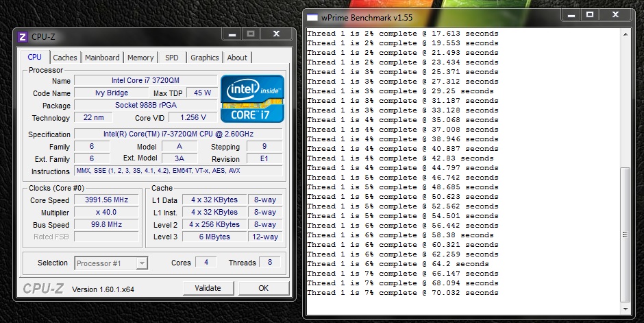Viewport: 644px width, 323px height.
Task: Click the Package value Socket 988B rPGA
Action: (x=145, y=105)
